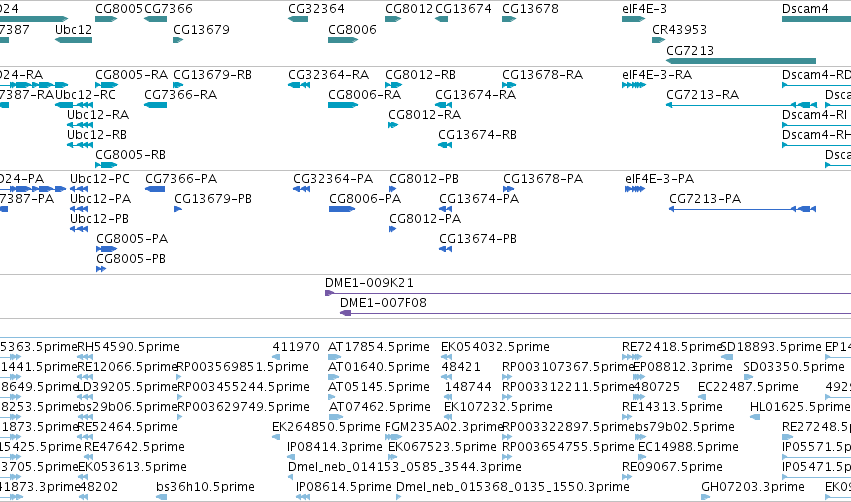Open EST label bs36h10.5prime

[205, 488]
